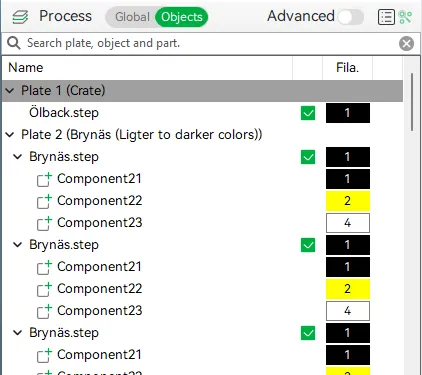
Task: Select Component21 under the third Brynäs.step
Action: (x=99, y=355)
